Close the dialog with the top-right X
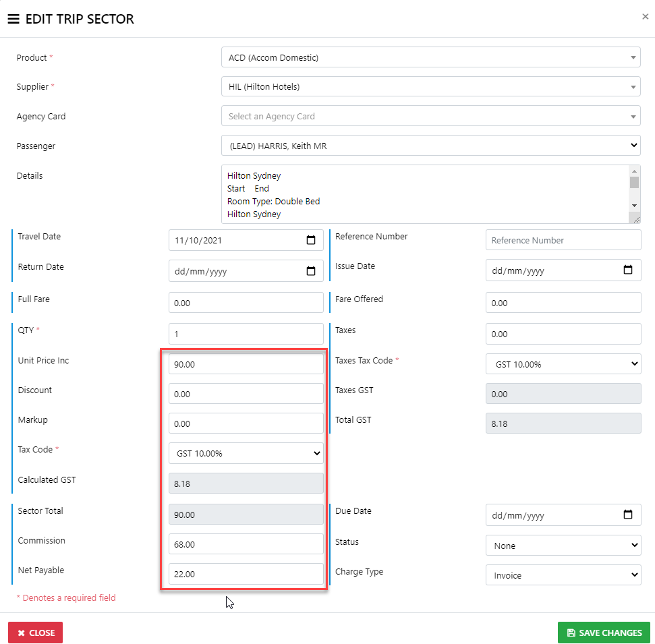This screenshot has width=655, height=644. pos(645,16)
